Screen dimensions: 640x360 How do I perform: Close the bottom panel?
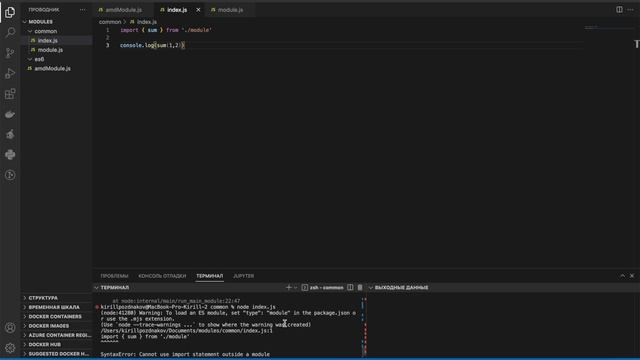pos(632,276)
